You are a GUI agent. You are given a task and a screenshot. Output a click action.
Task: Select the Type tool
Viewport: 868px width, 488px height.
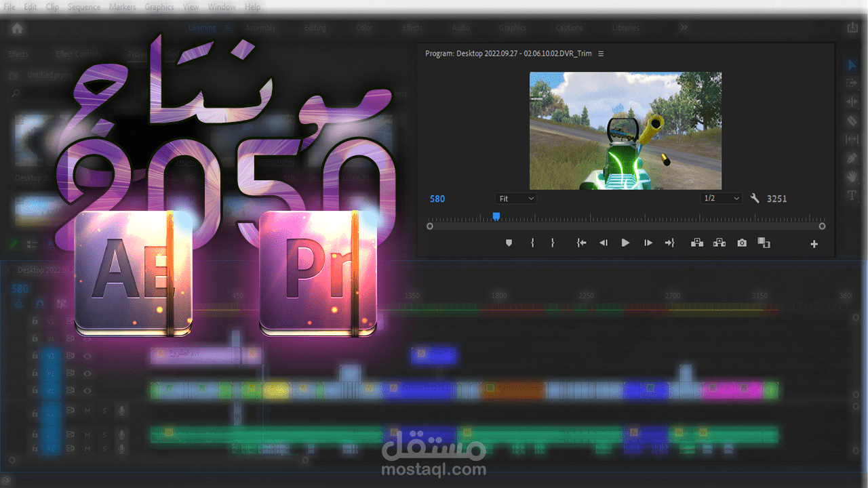tap(852, 195)
